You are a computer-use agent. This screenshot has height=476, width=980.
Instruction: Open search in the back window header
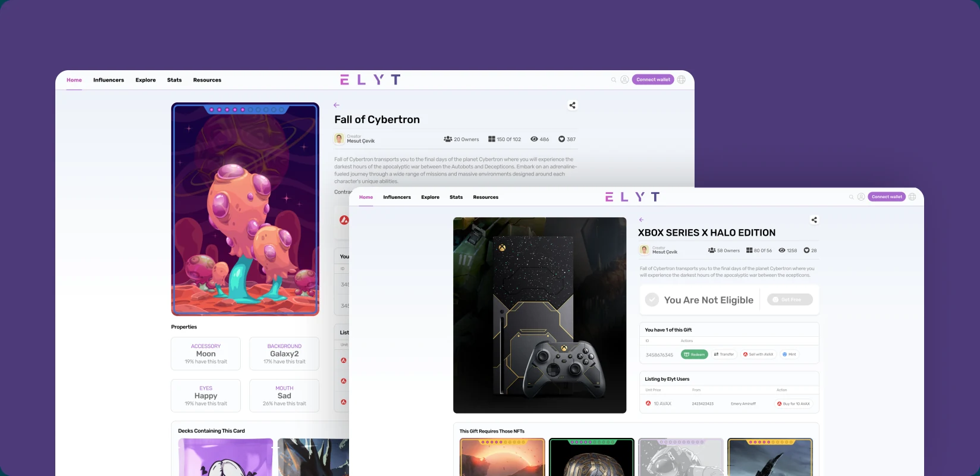point(614,80)
